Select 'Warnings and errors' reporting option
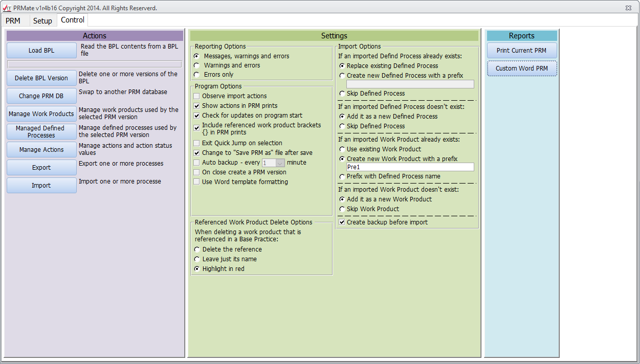 [x=196, y=65]
